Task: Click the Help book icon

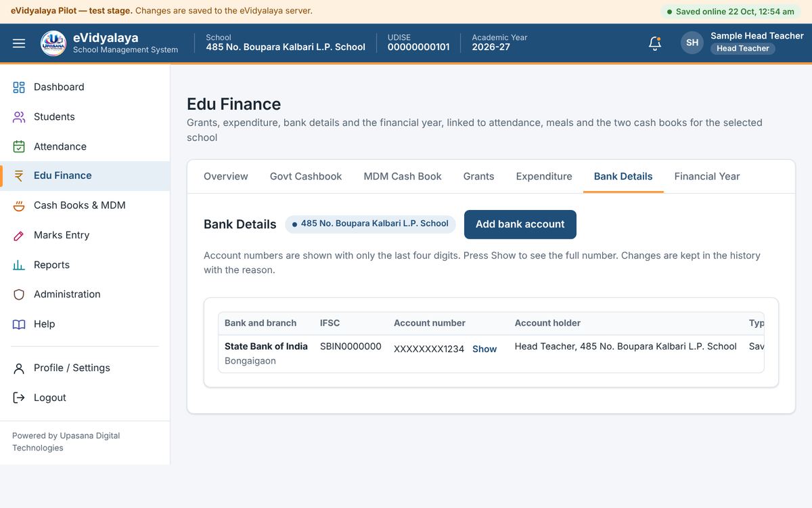Action: coord(19,324)
